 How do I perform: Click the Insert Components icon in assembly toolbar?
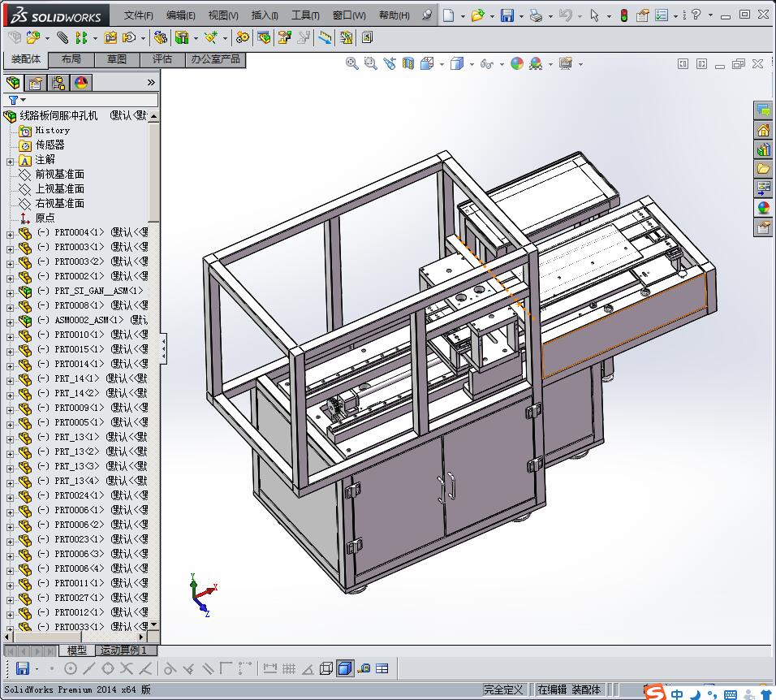[x=32, y=37]
